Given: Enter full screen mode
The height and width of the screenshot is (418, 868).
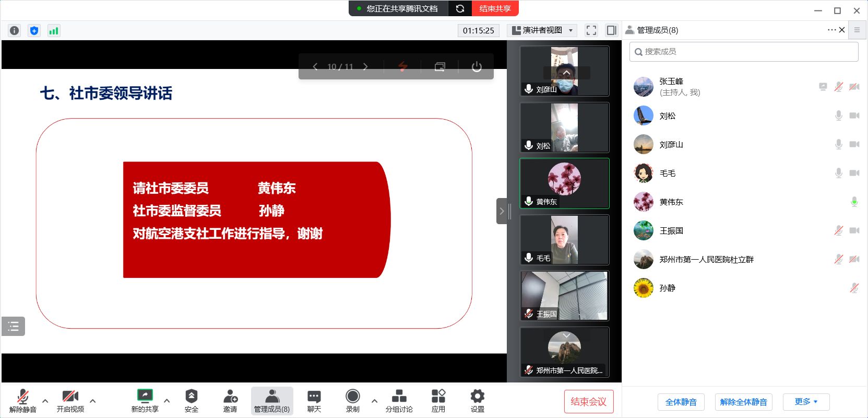Looking at the screenshot, I should 591,30.
